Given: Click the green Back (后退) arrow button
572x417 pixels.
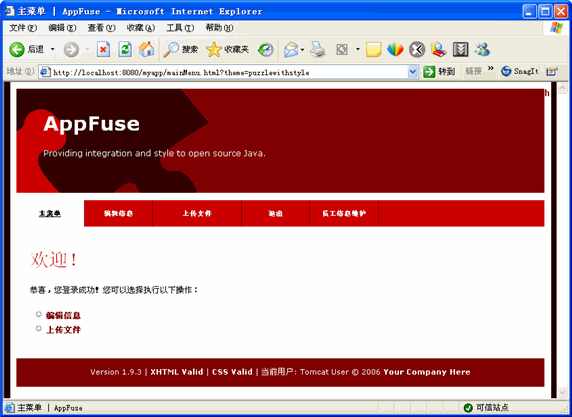Looking at the screenshot, I should point(17,49).
